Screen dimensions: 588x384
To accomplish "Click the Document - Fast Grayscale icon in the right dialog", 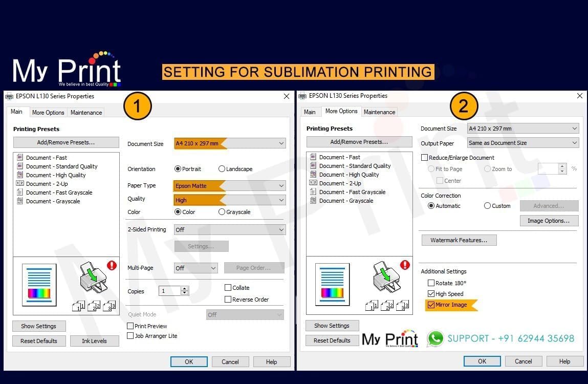I will tap(313, 192).
